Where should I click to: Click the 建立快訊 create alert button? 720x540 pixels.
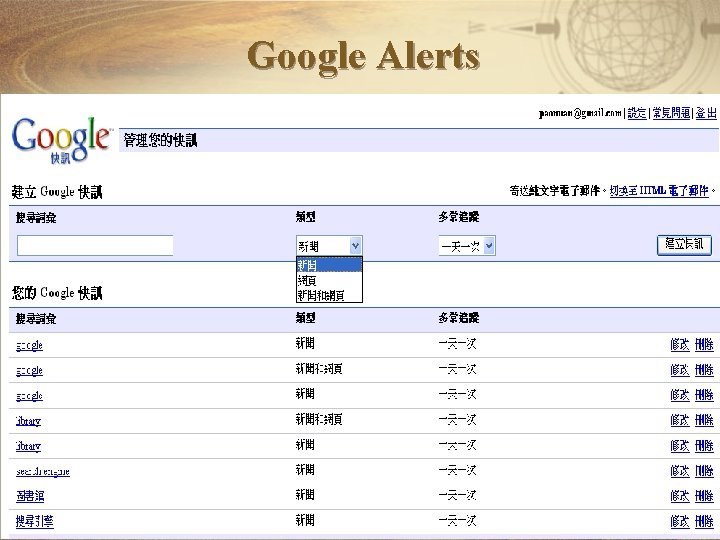684,245
